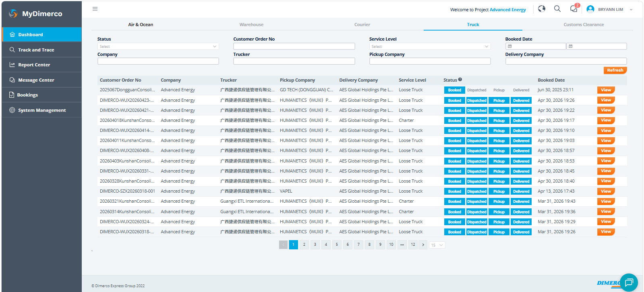
Task: Click the Dimerco Express Group 2022 footer text
Action: (x=118, y=286)
